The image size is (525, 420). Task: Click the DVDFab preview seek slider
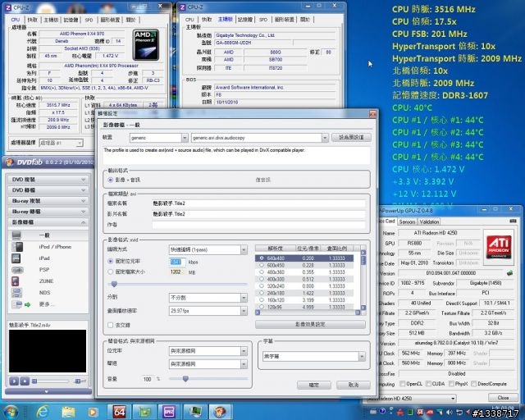(51, 381)
